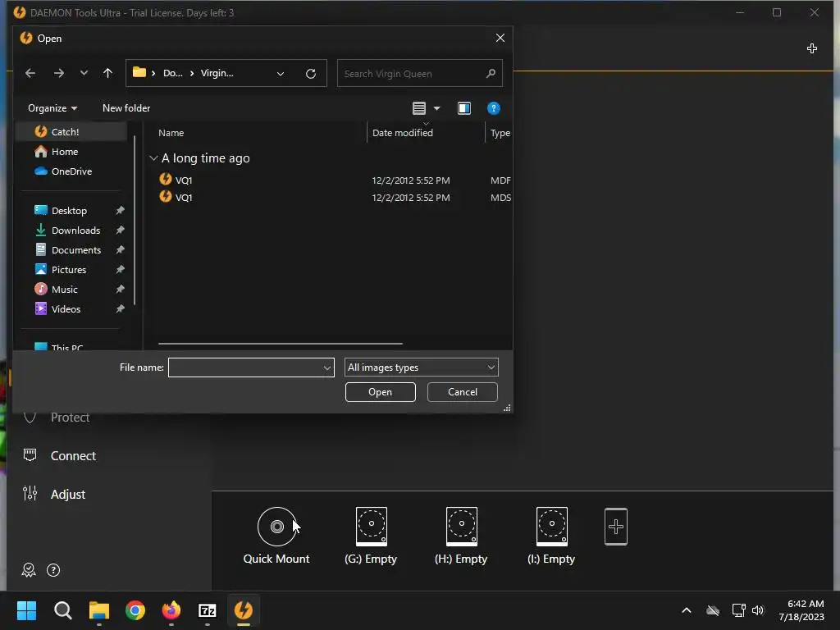The width and height of the screenshot is (840, 630).
Task: Open the All images types filter dropdown
Action: [x=421, y=367]
